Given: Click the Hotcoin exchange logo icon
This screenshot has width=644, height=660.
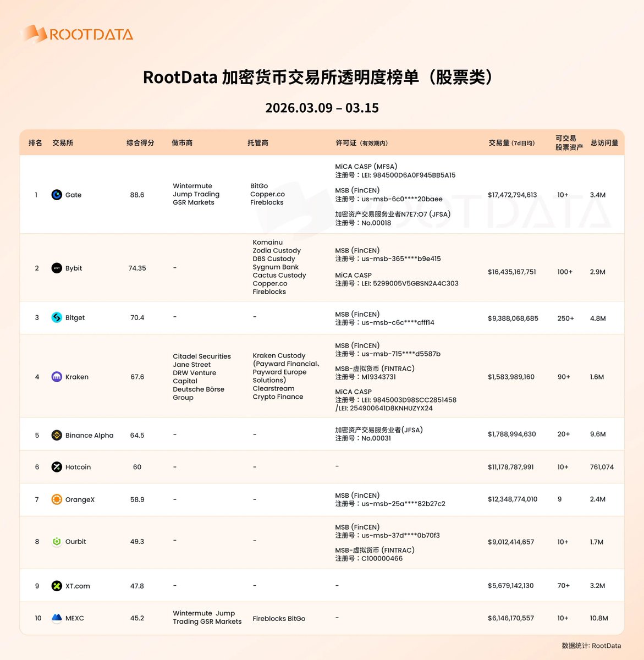Looking at the screenshot, I should [x=57, y=467].
